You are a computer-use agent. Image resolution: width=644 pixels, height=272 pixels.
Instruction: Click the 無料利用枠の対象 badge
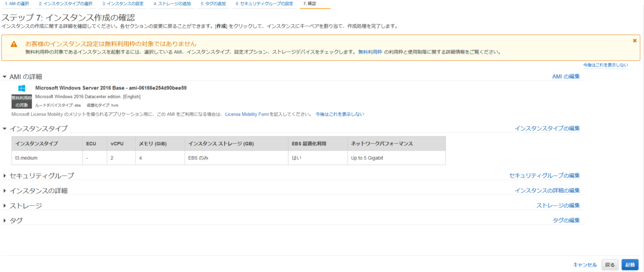[x=22, y=101]
